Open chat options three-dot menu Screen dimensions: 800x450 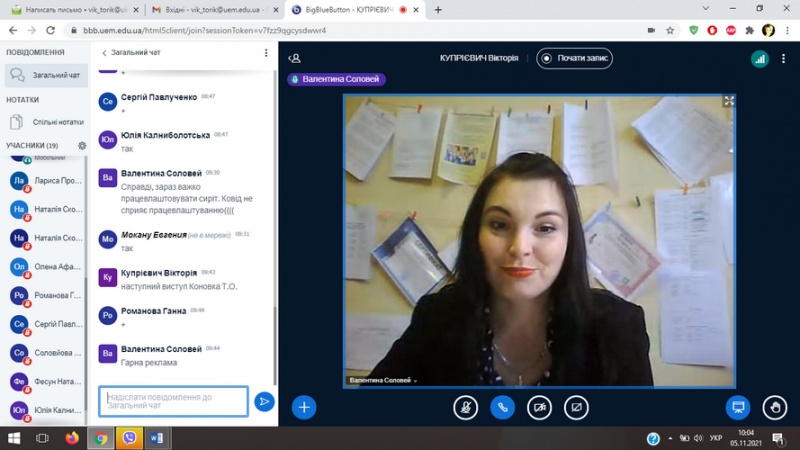266,53
